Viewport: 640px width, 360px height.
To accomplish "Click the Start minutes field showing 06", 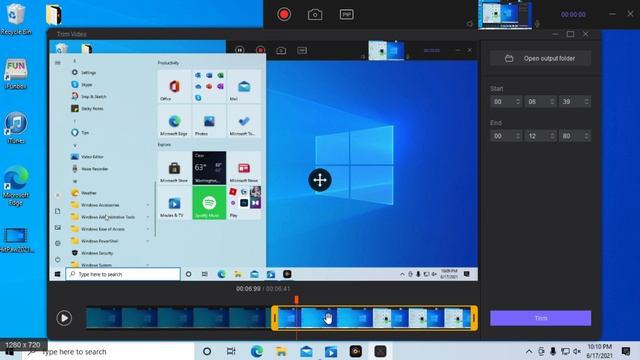I will (540, 102).
